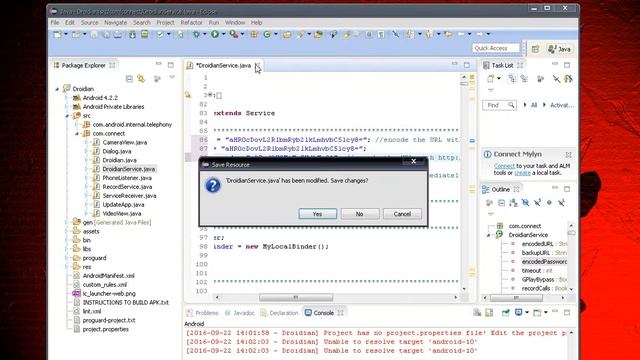Click the Android SDK Manager toolbar icon
Screen dimensions: 640x360
[x=132, y=35]
